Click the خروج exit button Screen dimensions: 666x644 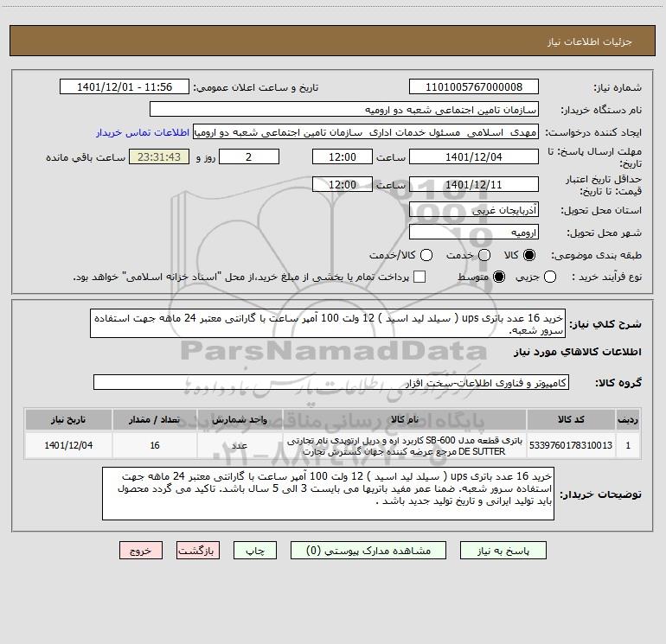141,551
